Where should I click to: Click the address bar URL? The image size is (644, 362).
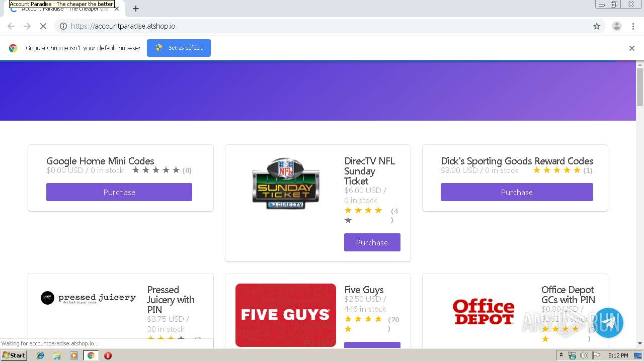pyautogui.click(x=123, y=26)
